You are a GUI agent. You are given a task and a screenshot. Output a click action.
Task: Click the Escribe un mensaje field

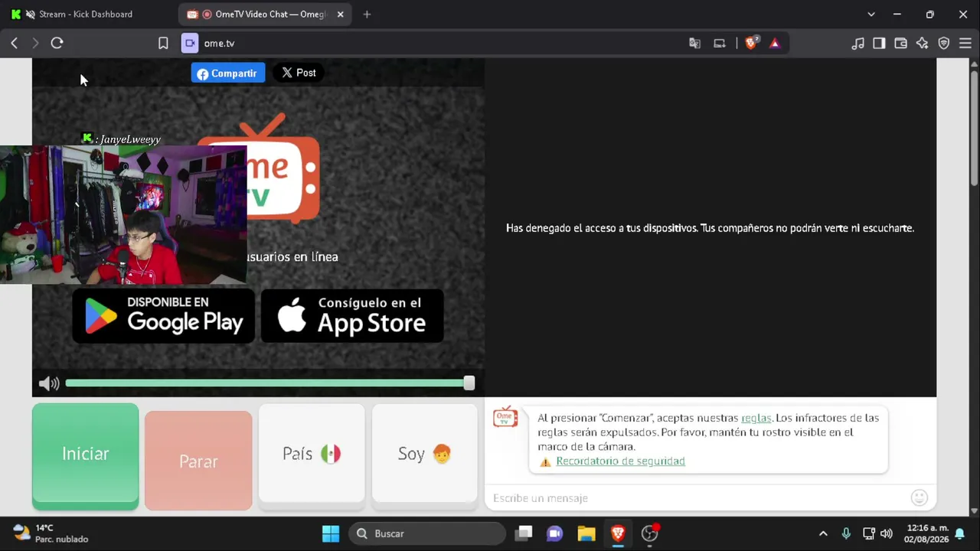click(698, 498)
